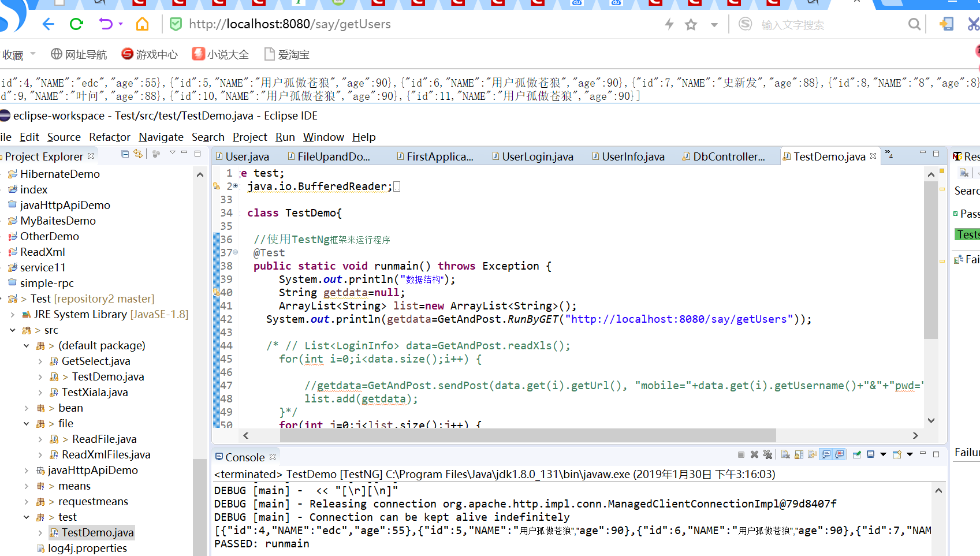The width and height of the screenshot is (980, 556).
Task: Close the Project Explorer view X
Action: click(91, 156)
